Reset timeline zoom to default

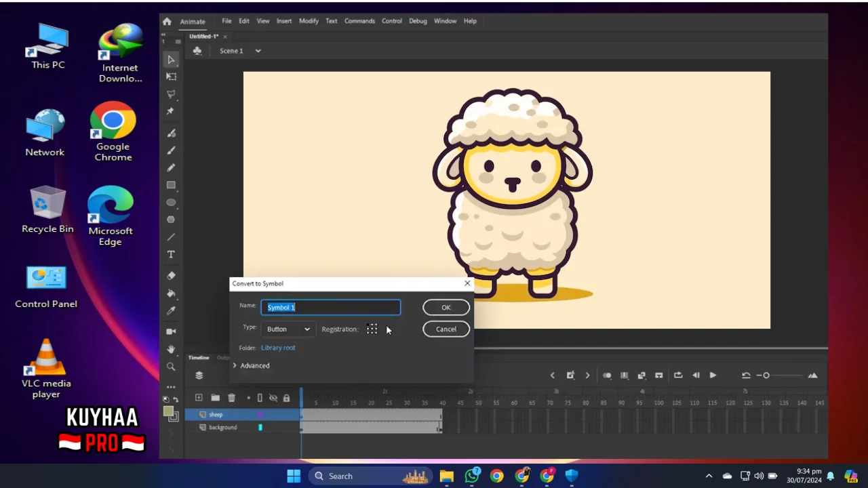pos(746,375)
